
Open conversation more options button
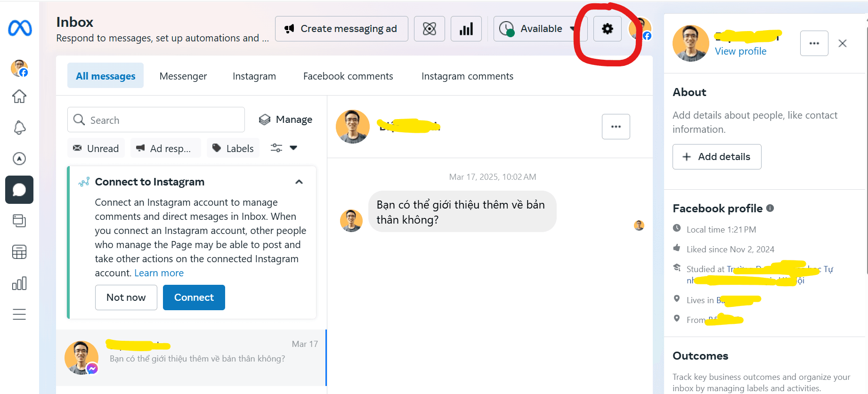pos(616,127)
